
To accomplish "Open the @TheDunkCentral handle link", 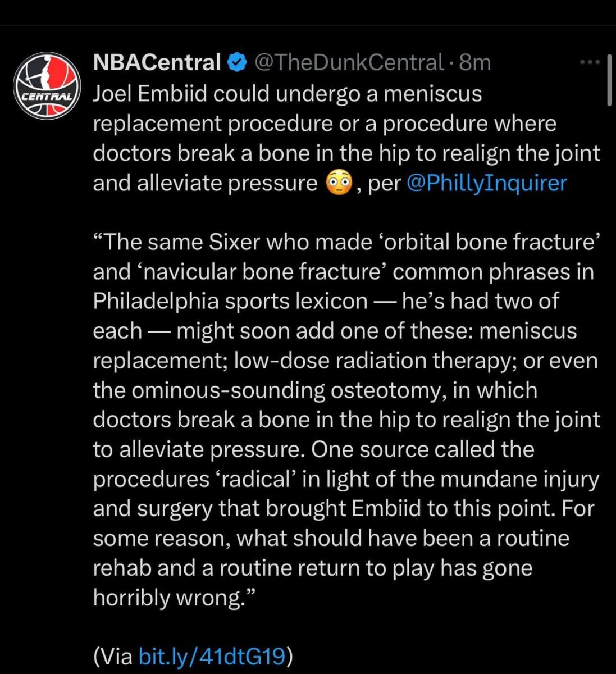I will tap(349, 62).
